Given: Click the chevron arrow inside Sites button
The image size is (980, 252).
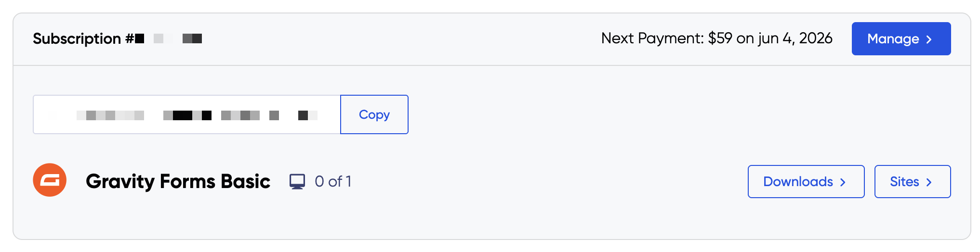Looking at the screenshot, I should point(929,182).
